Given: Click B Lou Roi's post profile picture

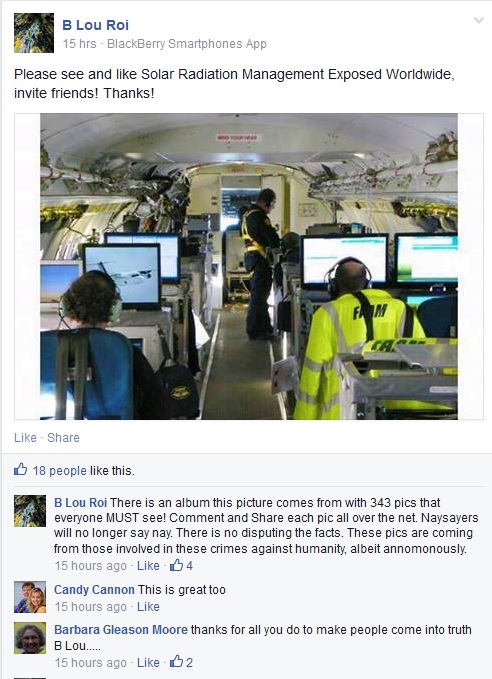Looking at the screenshot, I should 34,33.
